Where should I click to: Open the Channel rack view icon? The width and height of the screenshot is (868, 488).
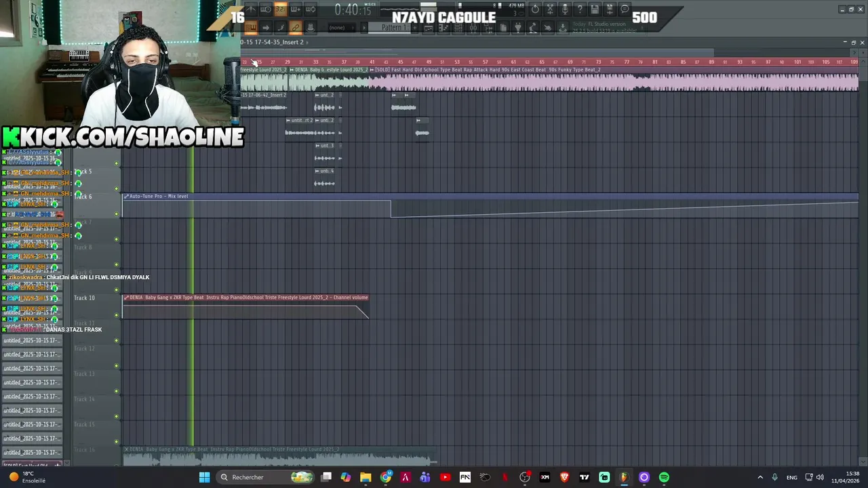tap(458, 28)
